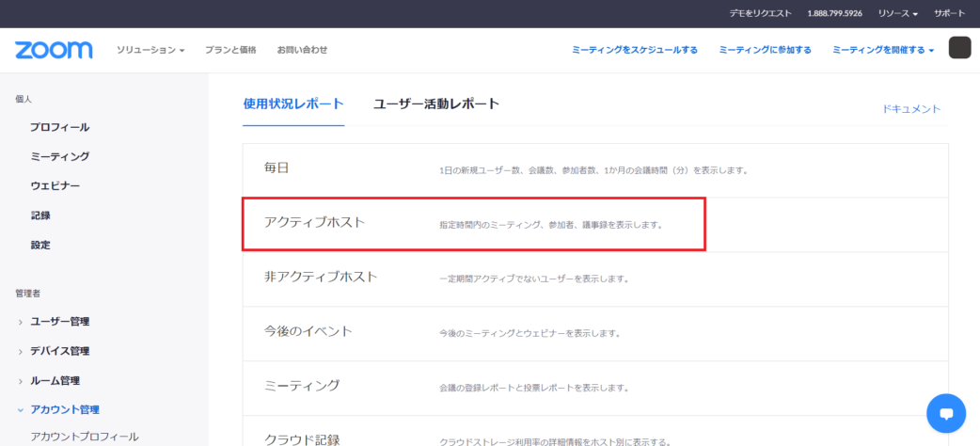Click デモをリクエスト in top bar

click(761, 13)
